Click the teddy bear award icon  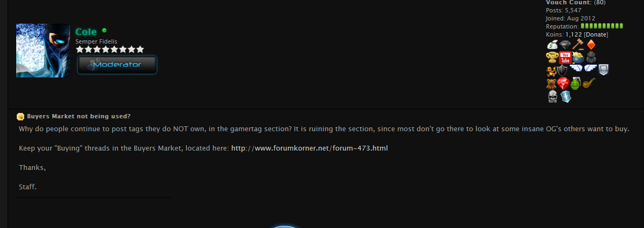[x=551, y=84]
